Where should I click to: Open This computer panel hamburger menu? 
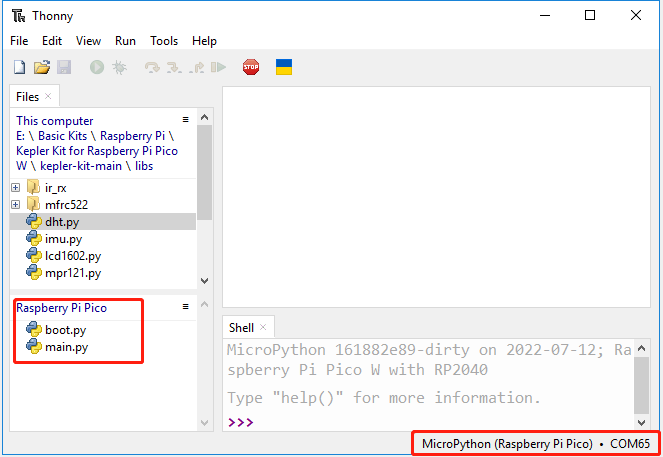tap(185, 120)
